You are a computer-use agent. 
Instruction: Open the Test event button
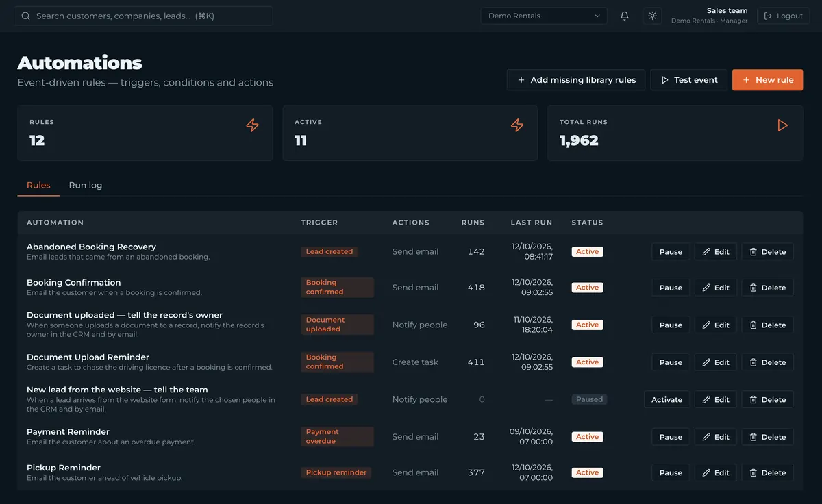click(x=688, y=80)
